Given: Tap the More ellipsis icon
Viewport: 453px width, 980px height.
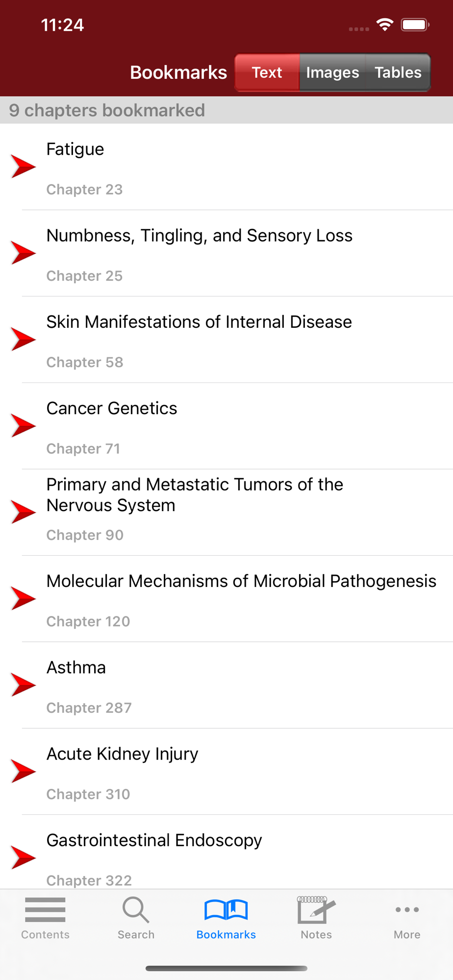Looking at the screenshot, I should (x=407, y=909).
